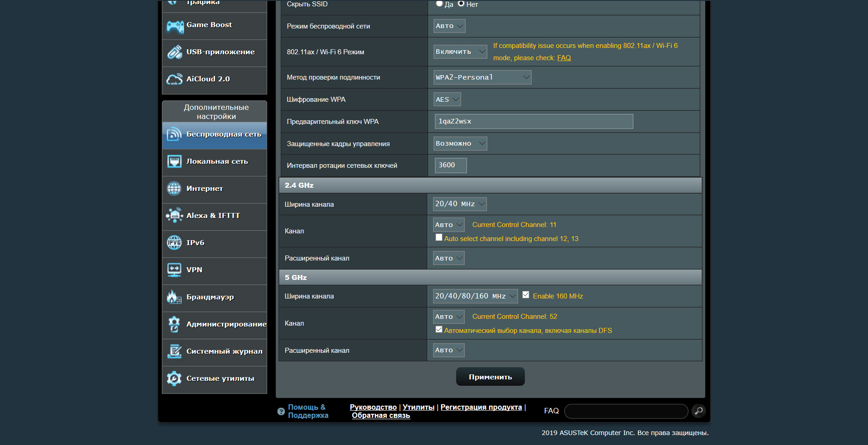Toggle the Enable 160 MHz checkbox

(x=526, y=295)
